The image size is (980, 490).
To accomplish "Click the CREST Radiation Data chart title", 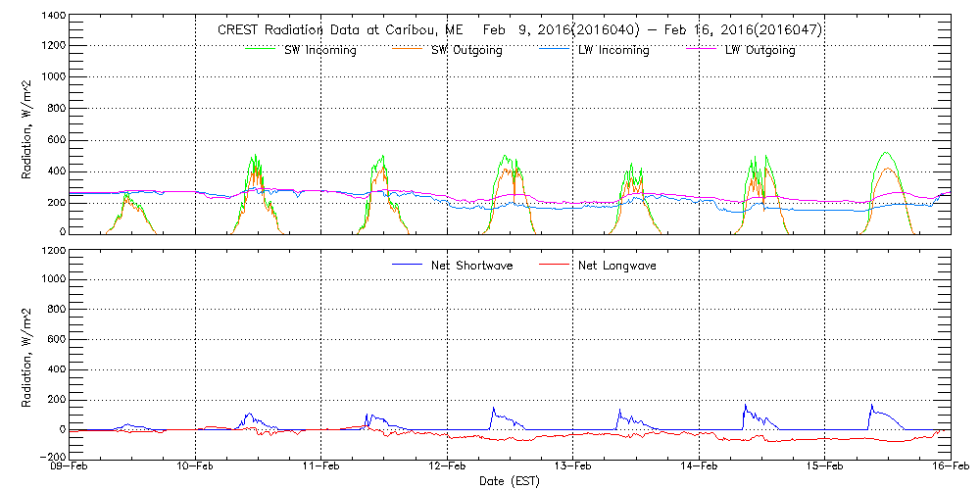I will tap(519, 30).
